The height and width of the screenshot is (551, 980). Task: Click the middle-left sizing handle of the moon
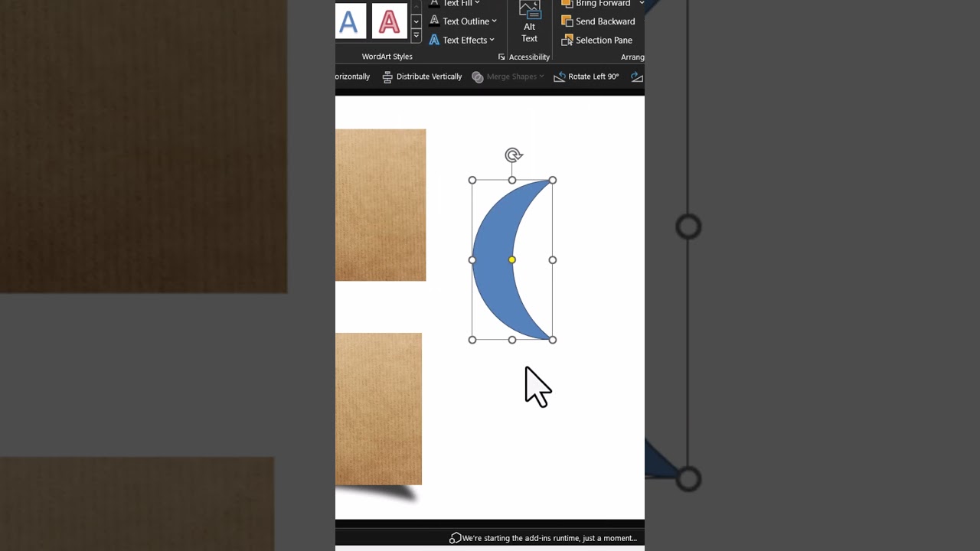472,260
